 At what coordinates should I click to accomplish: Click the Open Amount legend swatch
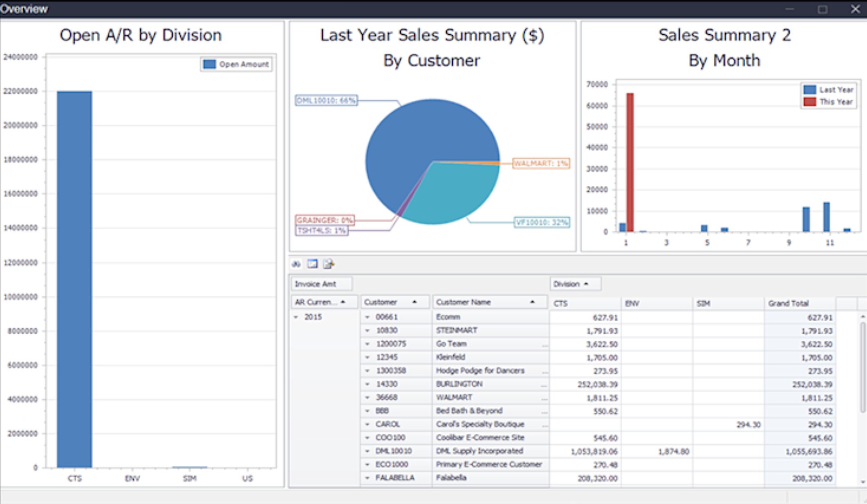[x=210, y=64]
